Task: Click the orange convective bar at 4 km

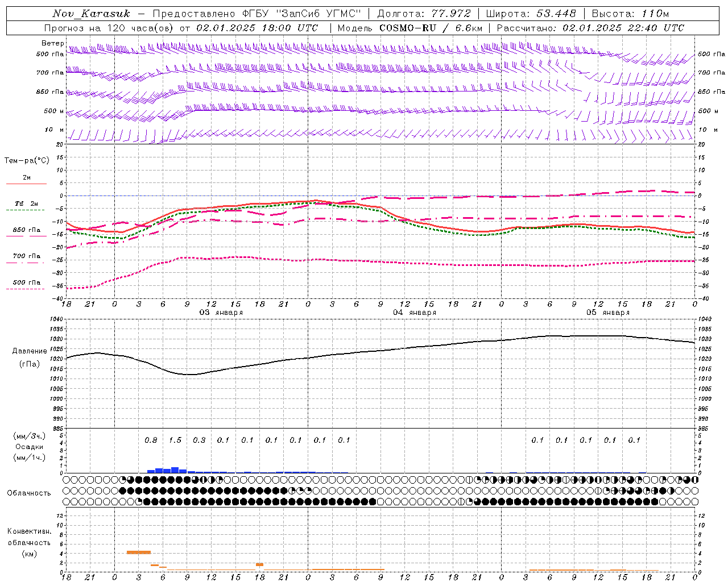Action: [139, 552]
